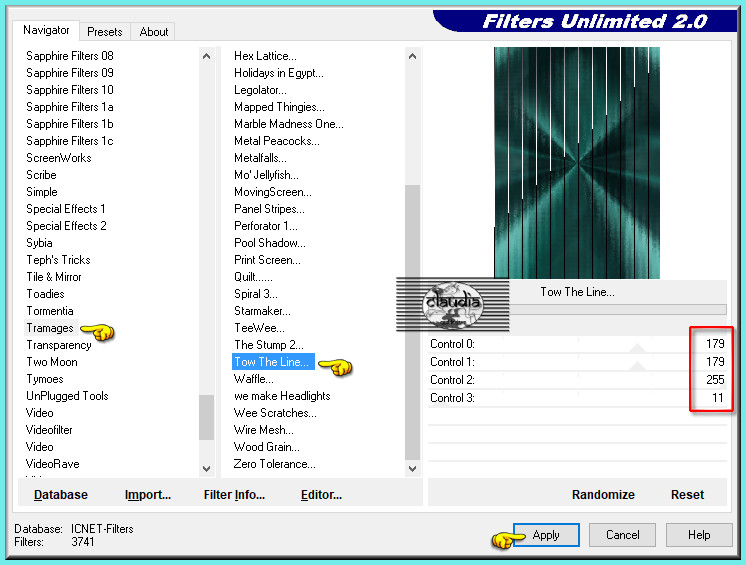The width and height of the screenshot is (746, 565).
Task: Reset the filter controls
Action: (687, 495)
